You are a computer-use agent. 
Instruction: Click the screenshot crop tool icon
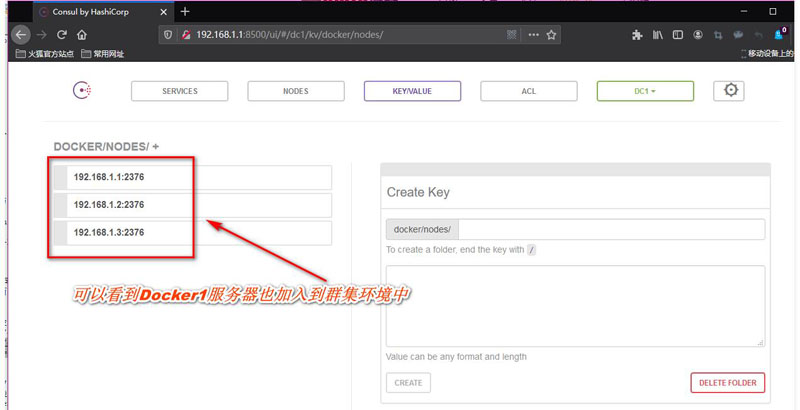718,35
